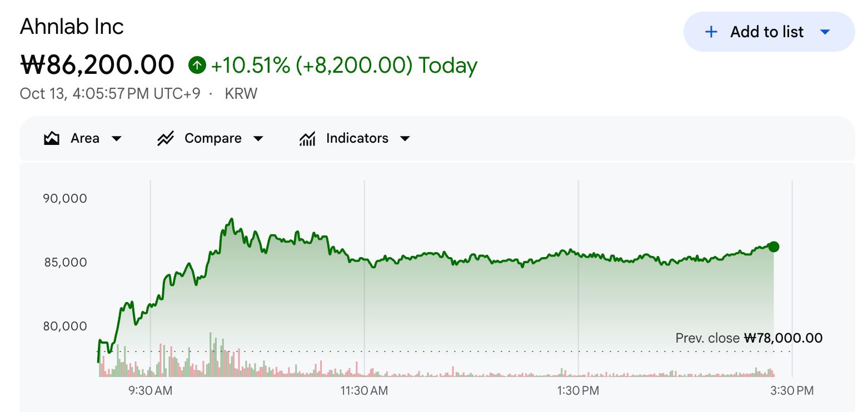Screen dimensions: 868x412
Task: Click the Compare zigzag lines icon
Action: (166, 138)
